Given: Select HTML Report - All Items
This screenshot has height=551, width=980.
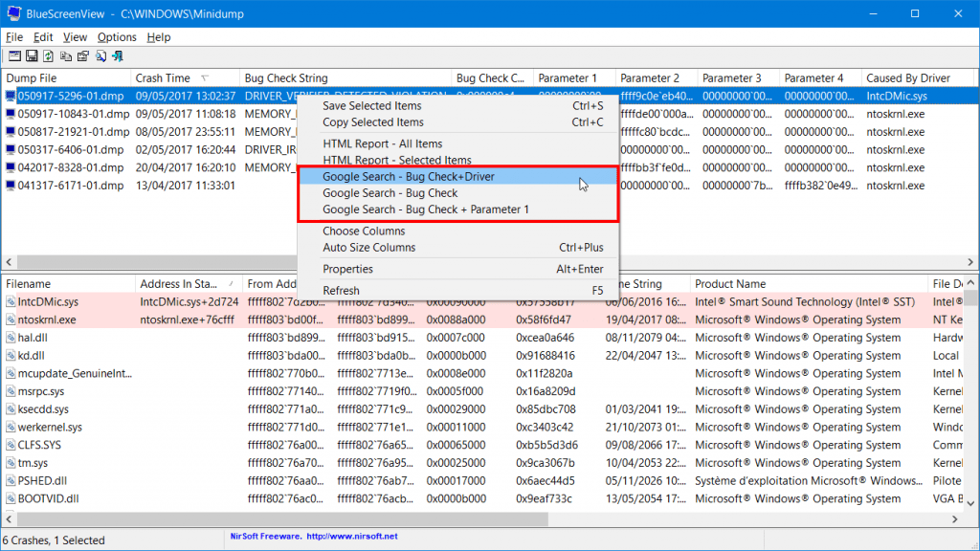Looking at the screenshot, I should click(x=458, y=143).
